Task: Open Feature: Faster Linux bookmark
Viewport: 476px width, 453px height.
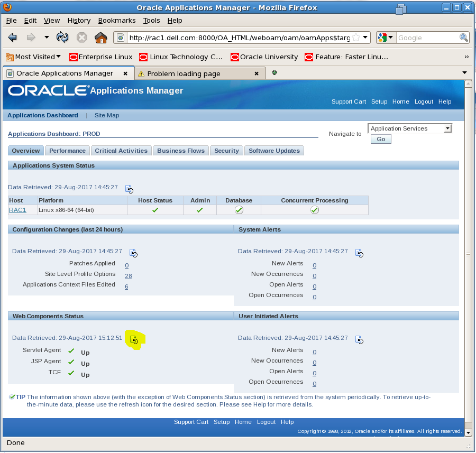Action: point(346,57)
